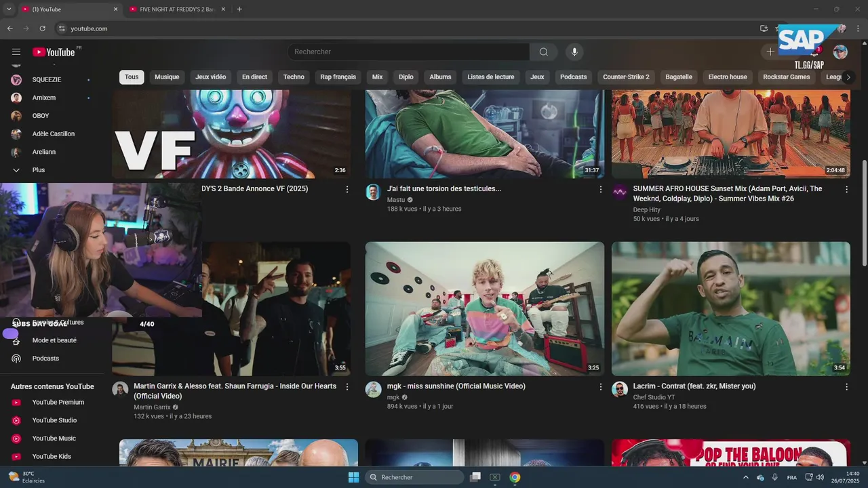Select the Tous filter chip
868x488 pixels.
click(x=132, y=77)
